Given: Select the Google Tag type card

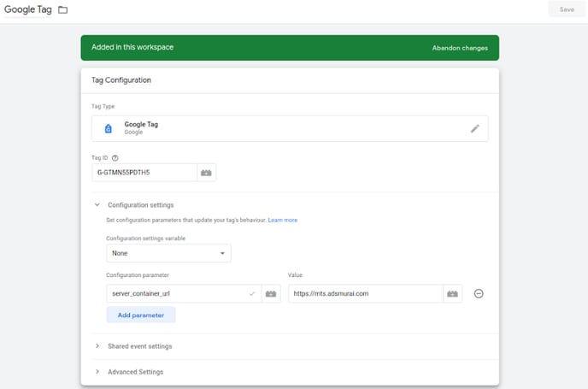Looking at the screenshot, I should tap(290, 128).
